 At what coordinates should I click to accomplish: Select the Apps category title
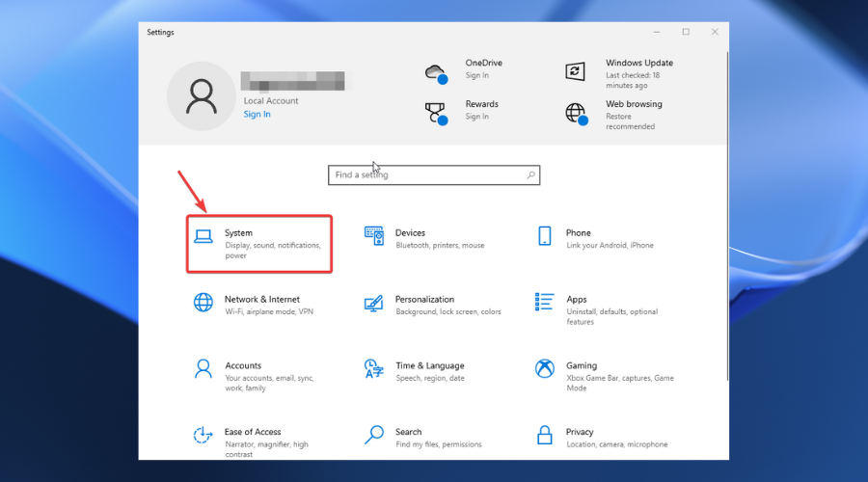[x=577, y=300]
